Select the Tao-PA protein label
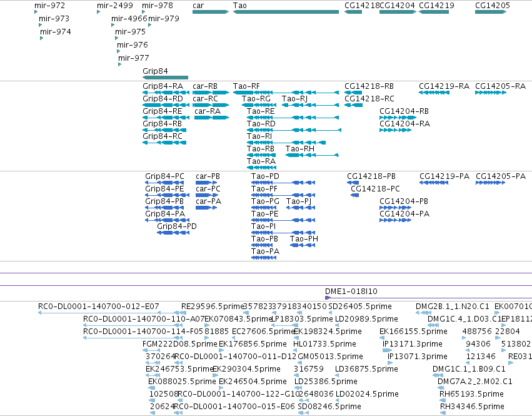The height and width of the screenshot is (416, 532). coord(265,251)
